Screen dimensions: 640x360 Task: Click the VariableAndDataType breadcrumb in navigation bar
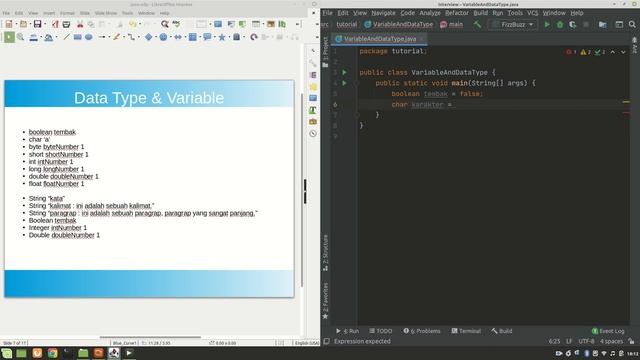click(x=398, y=24)
